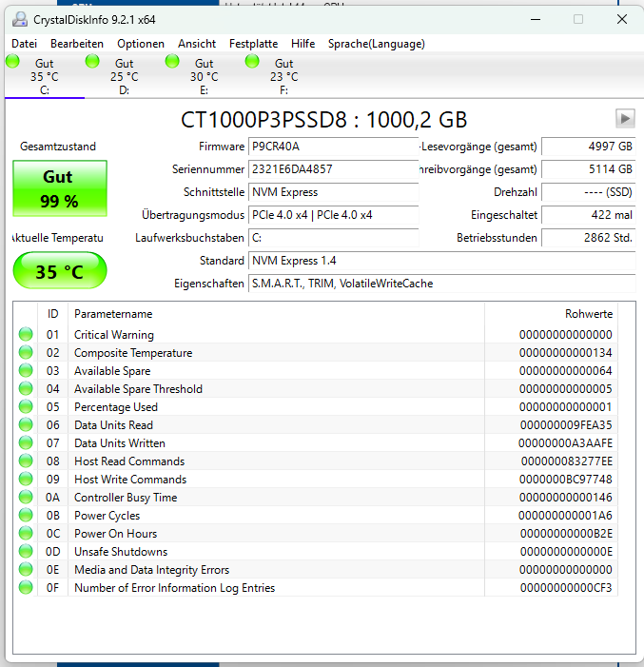Click status dot of Power Cycles row
Viewport: 644px width, 667px height.
pyautogui.click(x=26, y=515)
